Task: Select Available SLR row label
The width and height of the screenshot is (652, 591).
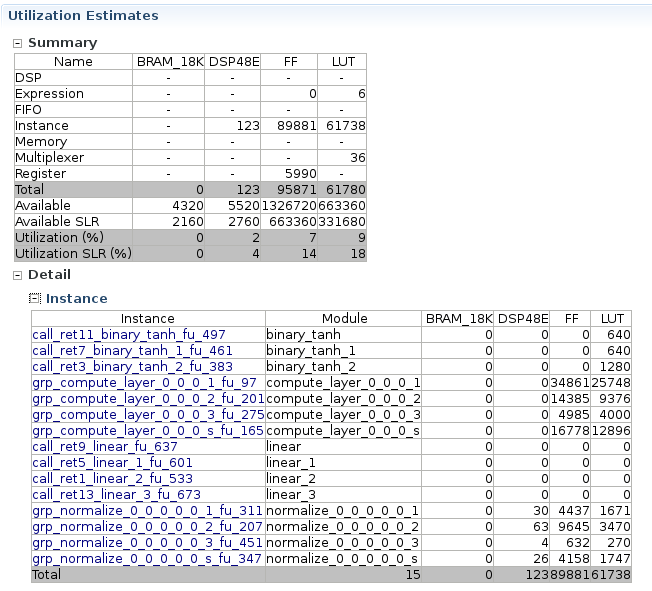Action: (57, 222)
